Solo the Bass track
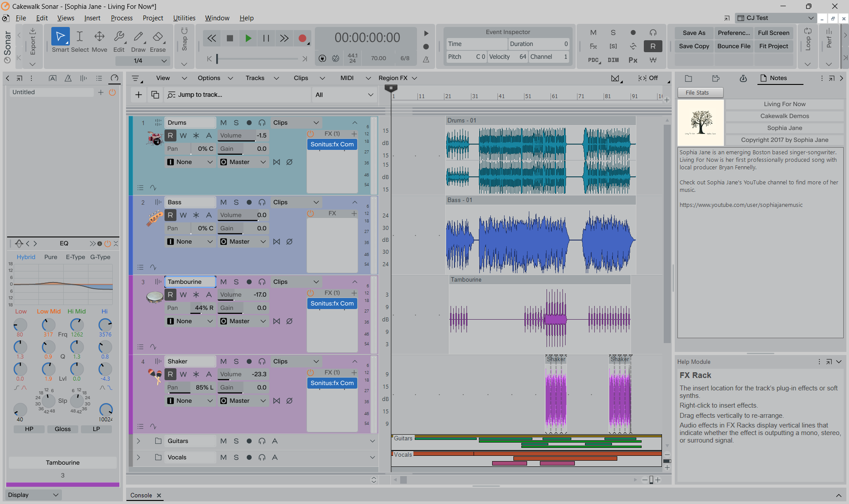Image resolution: width=849 pixels, height=504 pixels. (236, 202)
